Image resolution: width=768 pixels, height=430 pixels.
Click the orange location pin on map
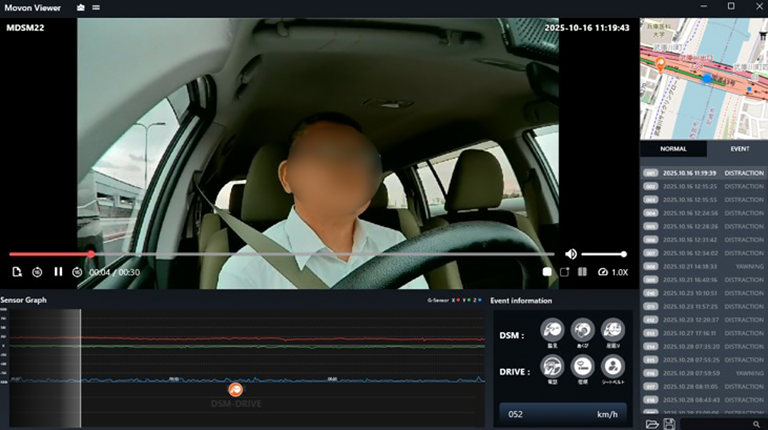point(660,65)
